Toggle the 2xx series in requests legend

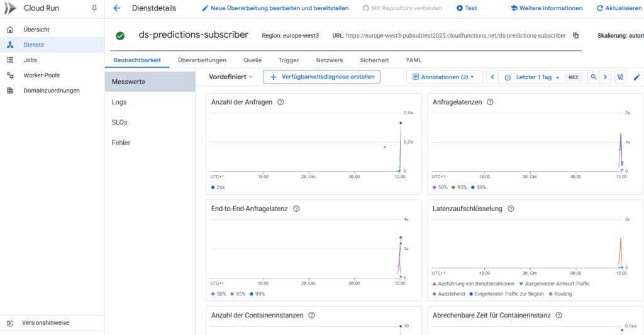click(214, 187)
